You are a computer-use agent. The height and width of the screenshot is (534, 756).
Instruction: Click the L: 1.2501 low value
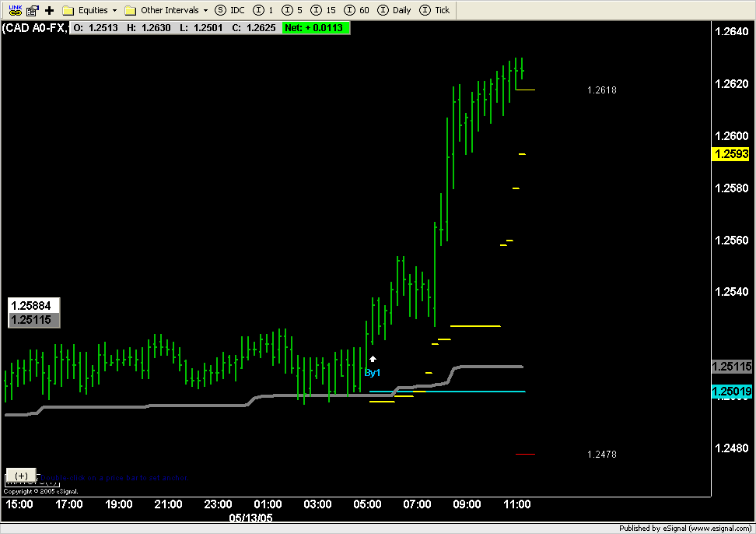(x=201, y=28)
